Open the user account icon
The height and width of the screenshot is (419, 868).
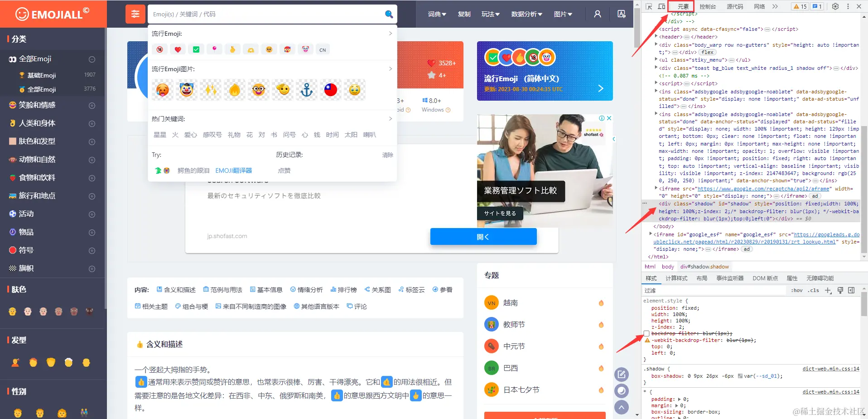[598, 14]
